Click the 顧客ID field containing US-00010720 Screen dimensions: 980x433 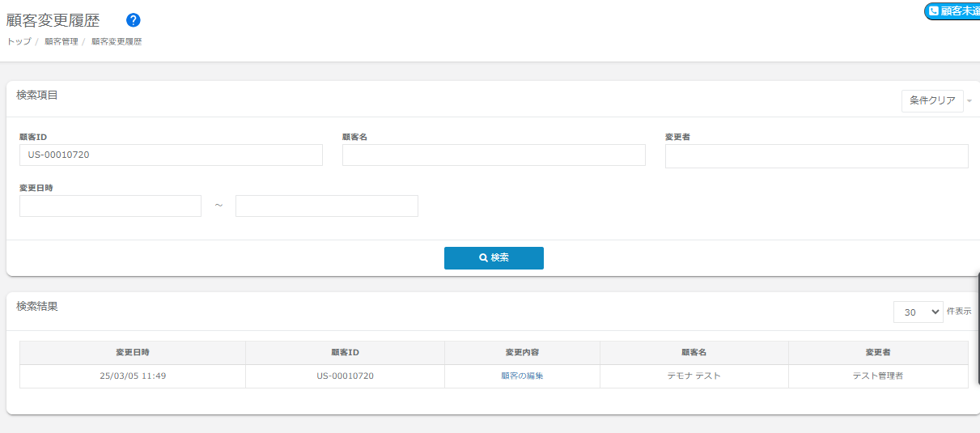pyautogui.click(x=171, y=155)
